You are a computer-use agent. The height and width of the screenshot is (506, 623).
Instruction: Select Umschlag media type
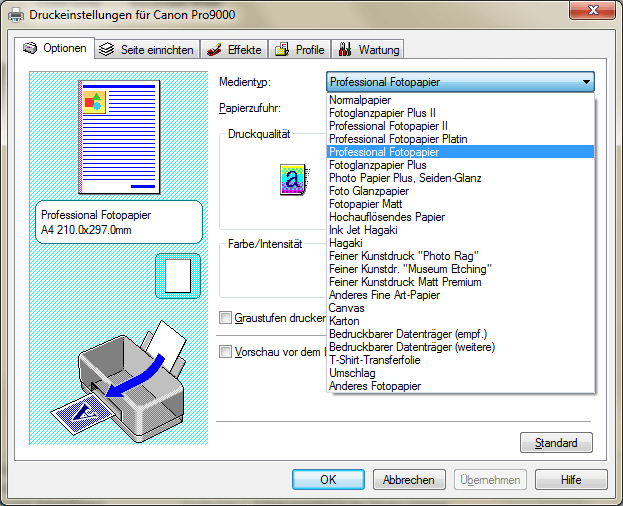point(460,373)
